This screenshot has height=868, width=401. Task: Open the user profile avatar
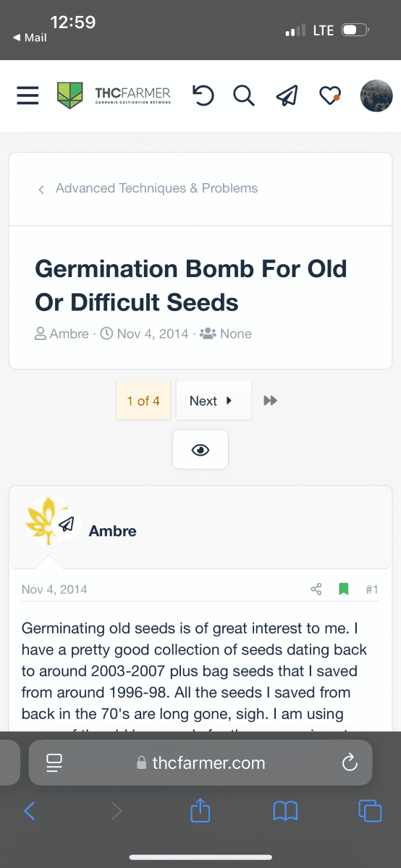coord(376,95)
